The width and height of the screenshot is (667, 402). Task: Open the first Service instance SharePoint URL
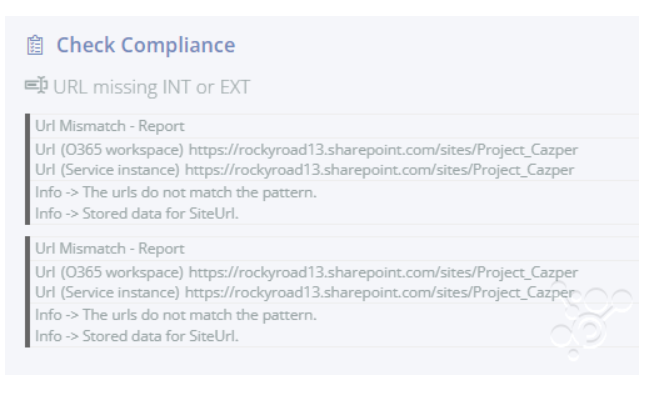tap(379, 170)
